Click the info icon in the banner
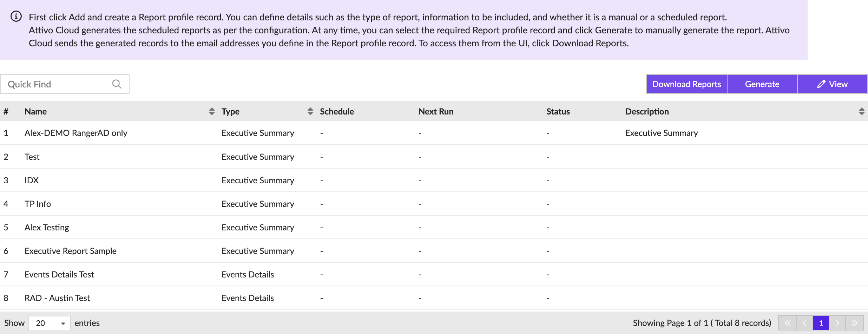 [x=16, y=17]
